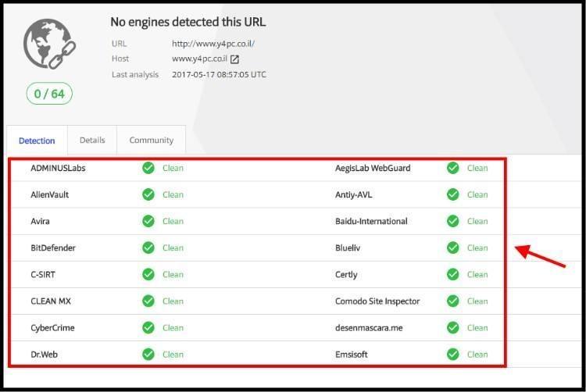Click the green checkmark for ADMINUSLabs
The height and width of the screenshot is (392, 586).
pyautogui.click(x=148, y=168)
